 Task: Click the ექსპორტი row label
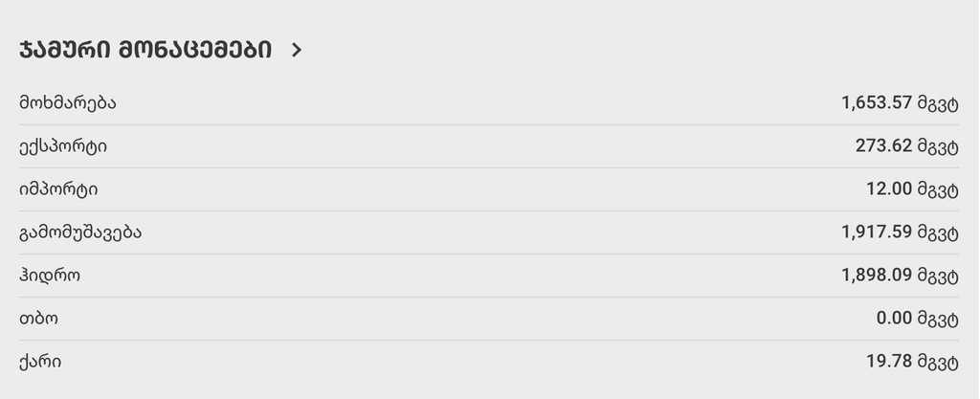click(x=63, y=146)
